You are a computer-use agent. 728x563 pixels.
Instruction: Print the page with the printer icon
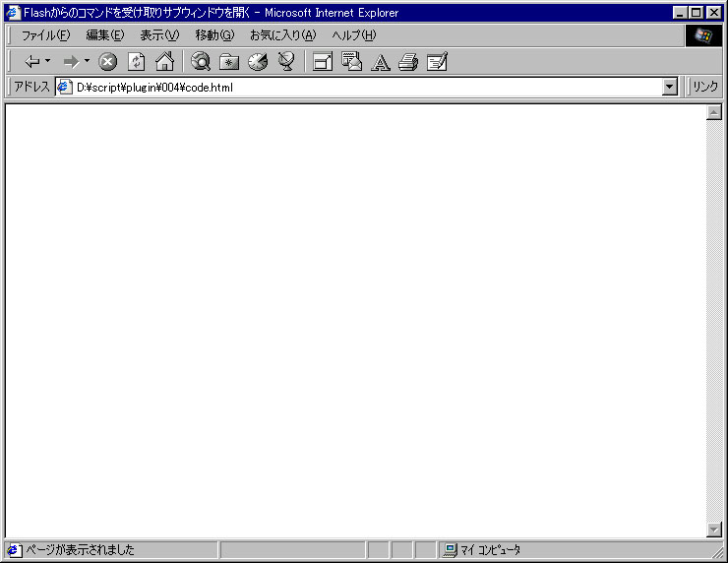(x=408, y=62)
